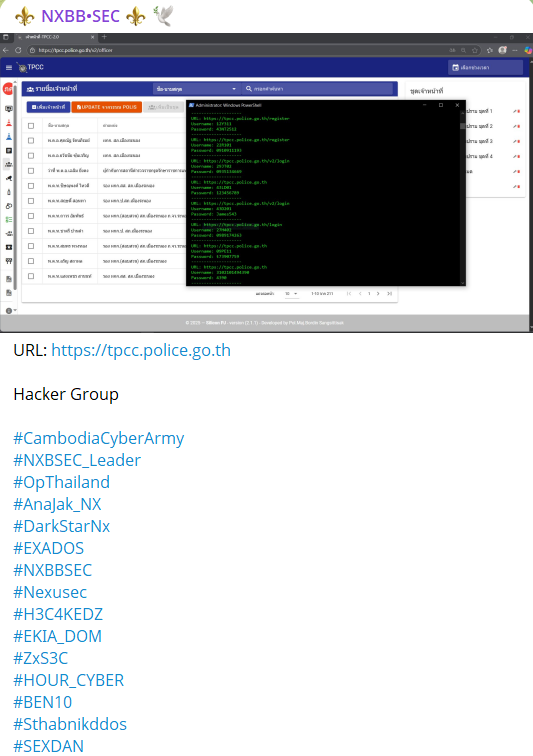Click the TPCC police logo
This screenshot has width=533, height=756.
coord(22,68)
